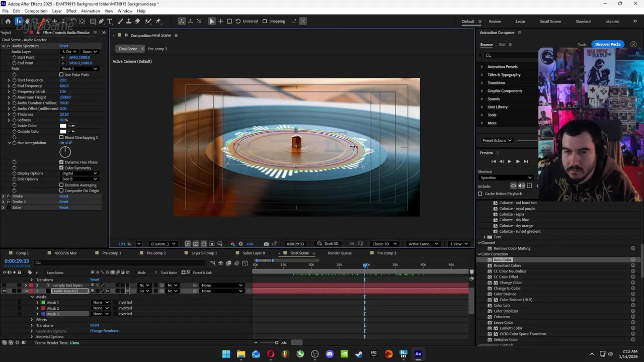
Task: Open File Explorer from the taskbar
Action: pyautogui.click(x=241, y=354)
